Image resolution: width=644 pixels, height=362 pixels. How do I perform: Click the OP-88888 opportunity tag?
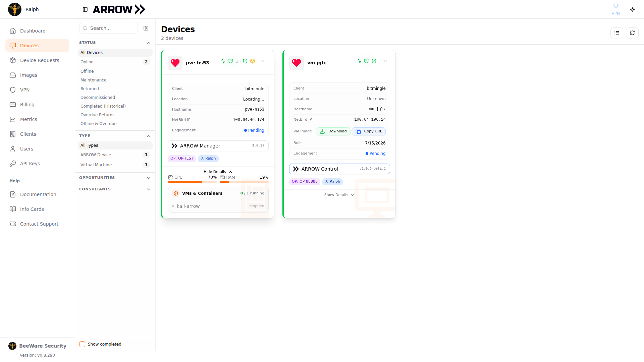[305, 182]
